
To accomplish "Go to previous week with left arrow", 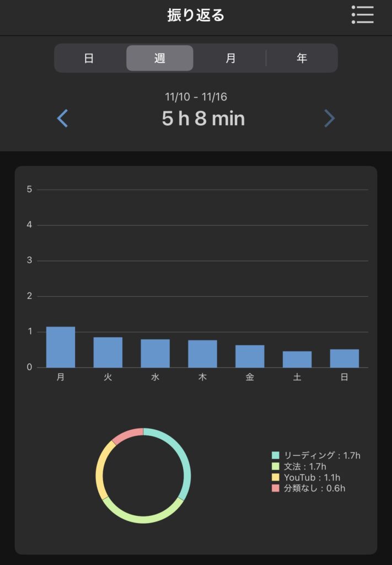I will click(x=63, y=119).
